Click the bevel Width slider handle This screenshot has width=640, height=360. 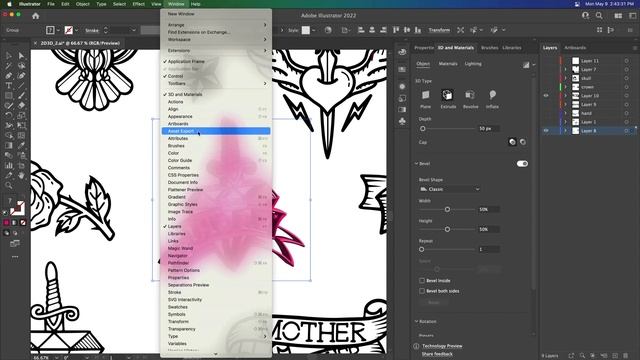[447, 209]
